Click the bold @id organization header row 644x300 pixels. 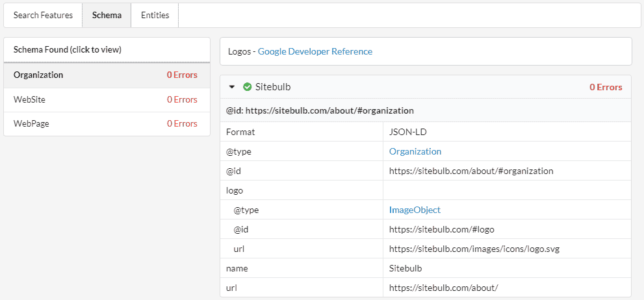[426, 110]
